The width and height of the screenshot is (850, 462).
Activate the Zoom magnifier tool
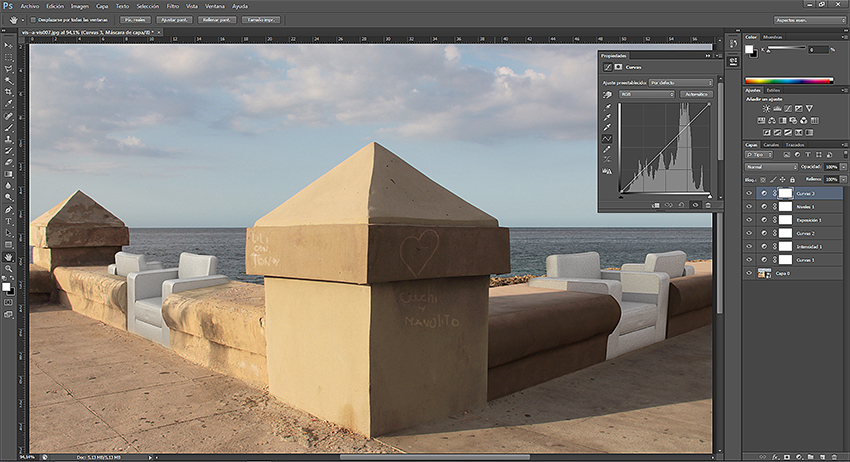9,268
